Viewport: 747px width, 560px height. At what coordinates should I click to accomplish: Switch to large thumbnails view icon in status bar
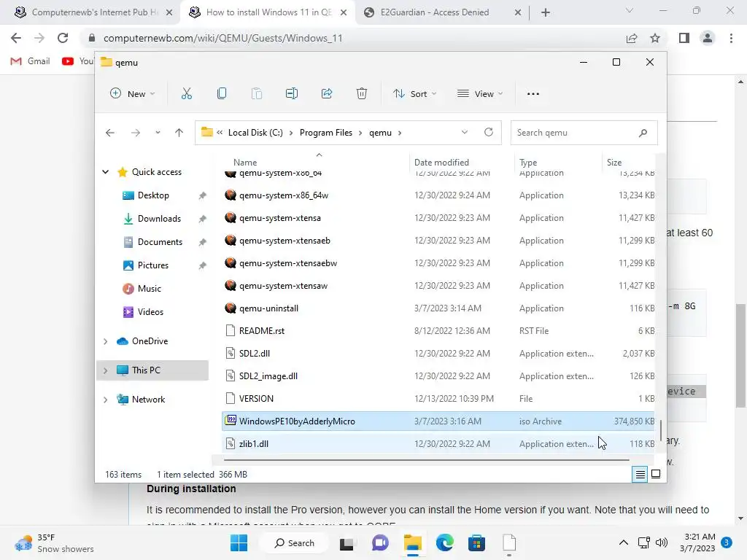[656, 474]
